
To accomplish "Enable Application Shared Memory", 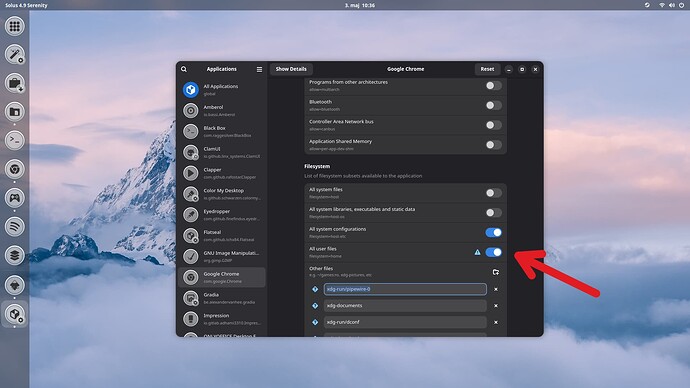I will click(x=493, y=145).
